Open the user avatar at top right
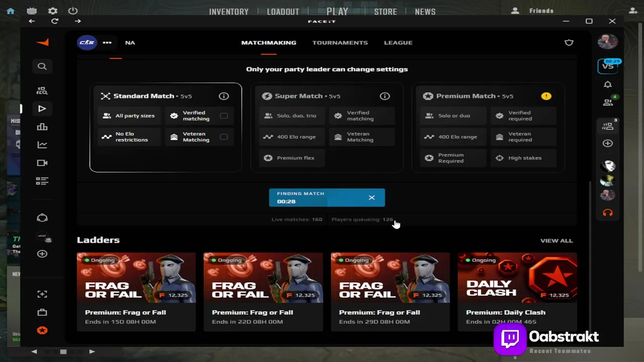This screenshot has height=362, width=644. click(x=608, y=42)
